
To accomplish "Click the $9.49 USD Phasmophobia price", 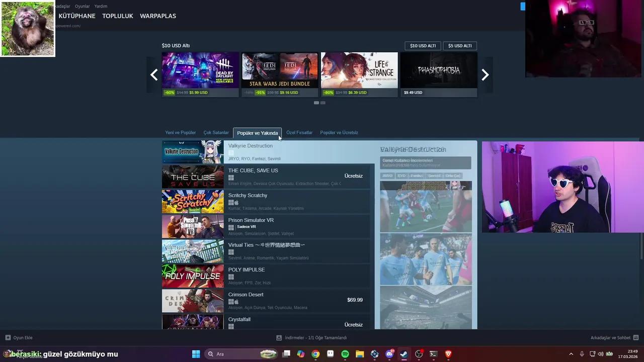I will (413, 93).
